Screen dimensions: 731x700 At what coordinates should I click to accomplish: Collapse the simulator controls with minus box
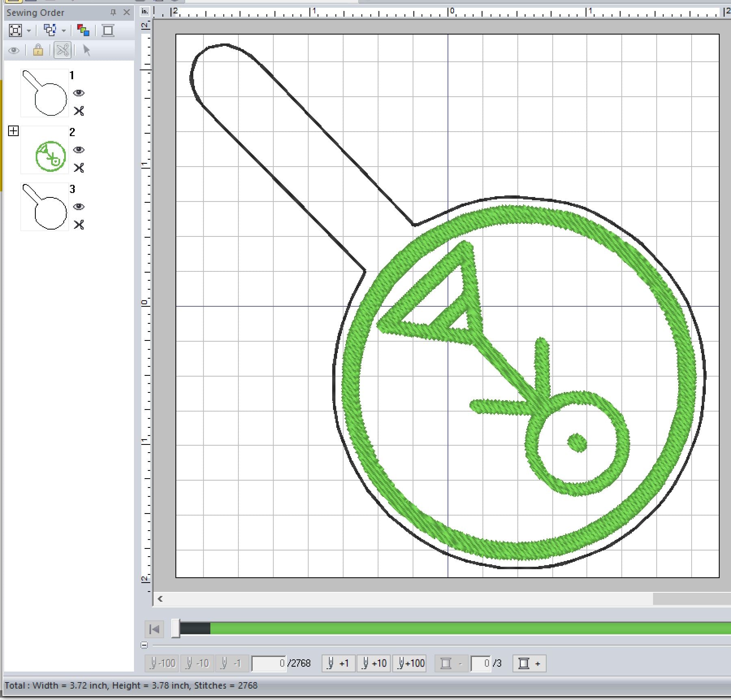coord(144,645)
